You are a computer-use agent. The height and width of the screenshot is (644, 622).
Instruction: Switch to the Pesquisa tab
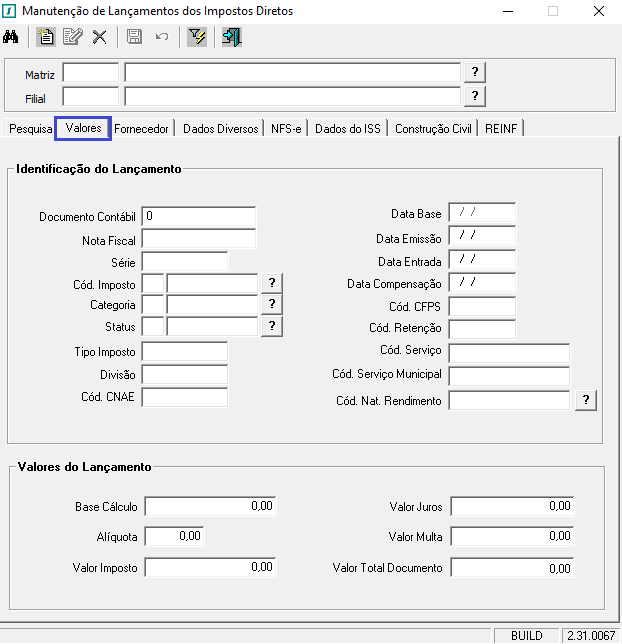click(x=30, y=129)
